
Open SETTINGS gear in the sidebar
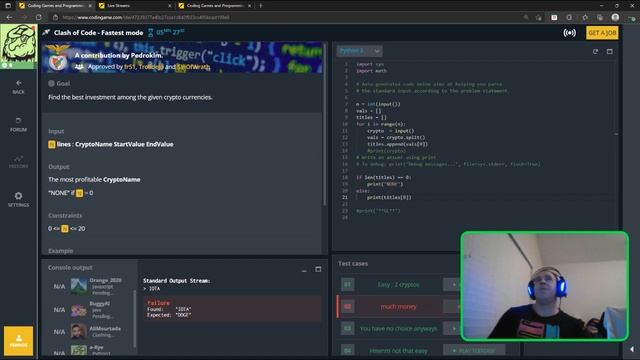[18, 199]
